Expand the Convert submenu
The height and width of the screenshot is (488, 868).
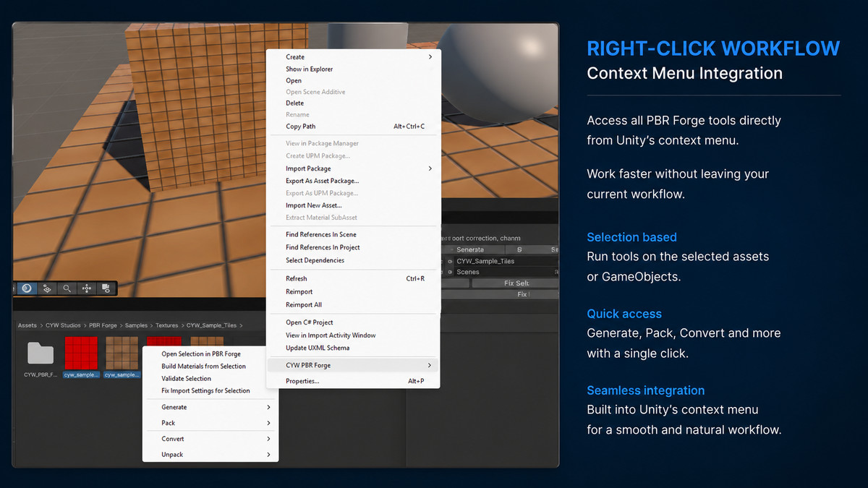pyautogui.click(x=210, y=439)
